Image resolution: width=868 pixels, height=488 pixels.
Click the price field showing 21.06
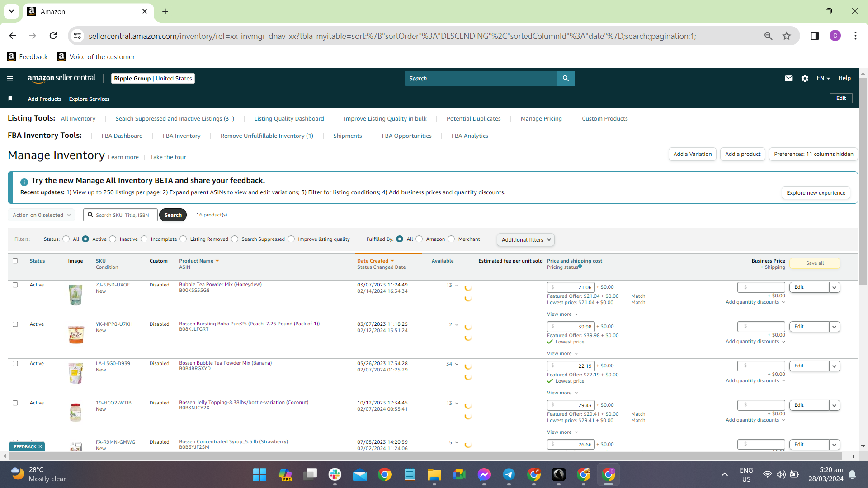tap(571, 287)
